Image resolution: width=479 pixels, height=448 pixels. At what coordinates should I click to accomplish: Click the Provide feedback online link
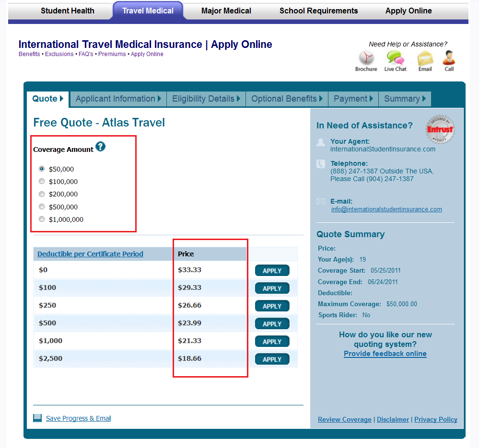point(385,354)
